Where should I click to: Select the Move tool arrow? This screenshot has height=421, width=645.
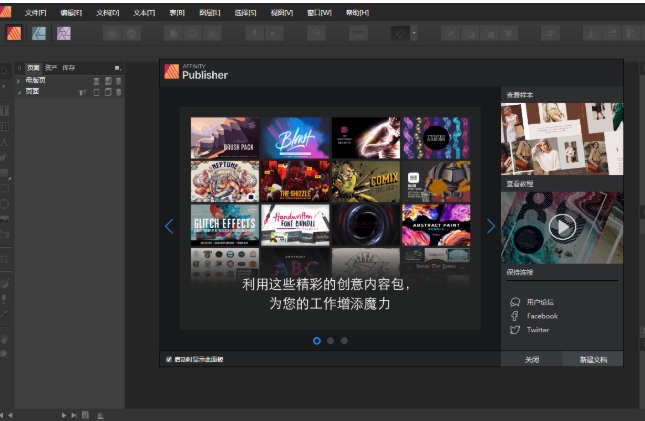tap(5, 71)
